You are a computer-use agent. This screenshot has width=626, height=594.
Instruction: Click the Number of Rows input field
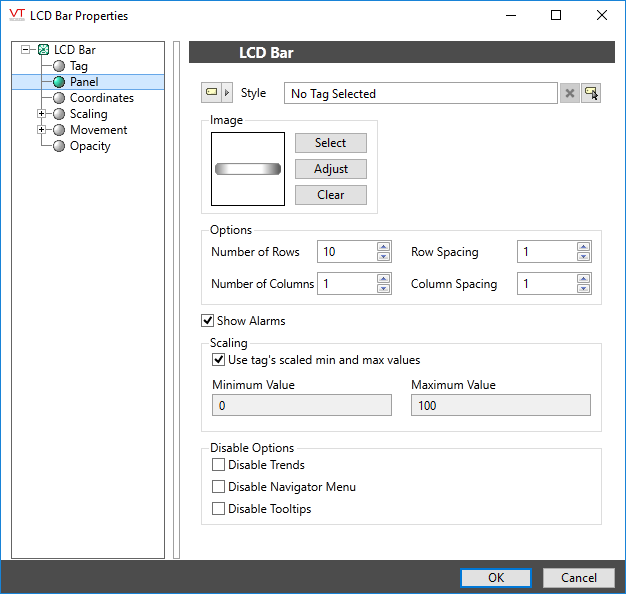[x=346, y=252]
